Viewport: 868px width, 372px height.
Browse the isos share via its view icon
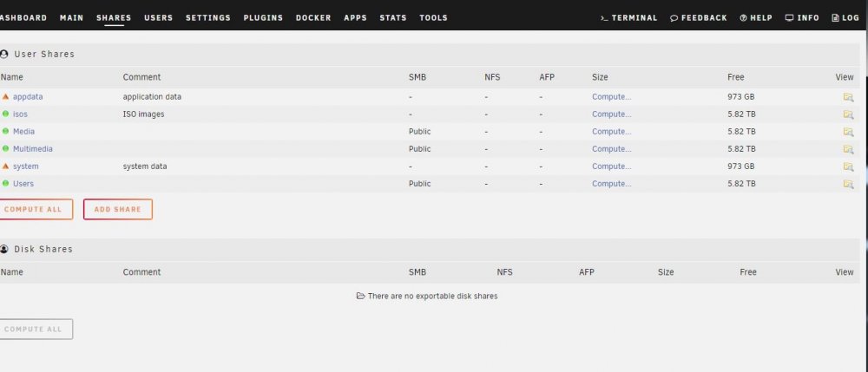[x=848, y=114]
